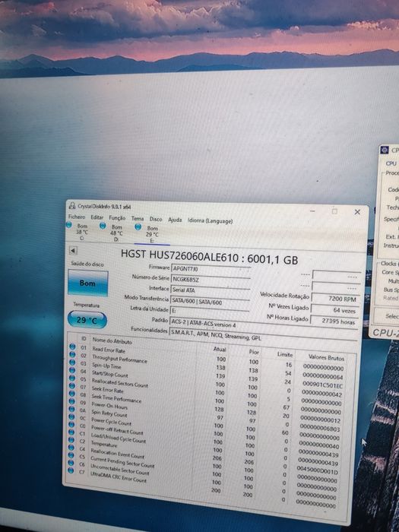Go to previous disk with the left arrow
The image size is (399, 532).
[73, 250]
